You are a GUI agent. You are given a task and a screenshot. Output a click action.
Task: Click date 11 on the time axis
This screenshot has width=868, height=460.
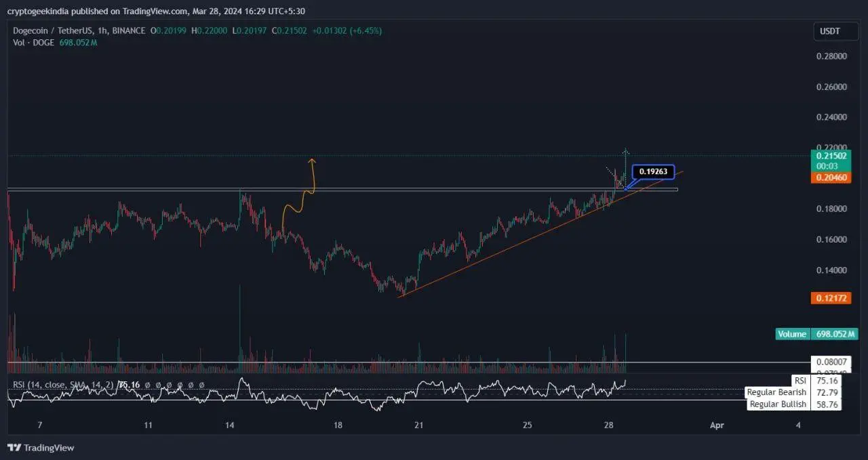tap(148, 425)
